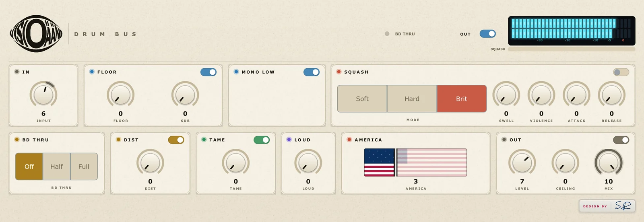The width and height of the screenshot is (644, 222).
Task: Select Hard squash mode
Action: [412, 99]
